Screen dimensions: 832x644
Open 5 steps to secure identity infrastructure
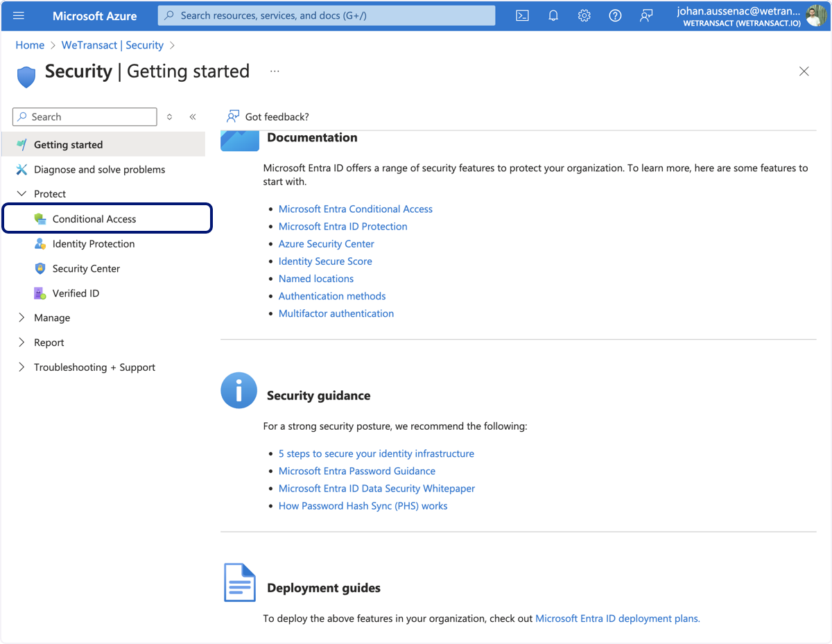(x=376, y=453)
